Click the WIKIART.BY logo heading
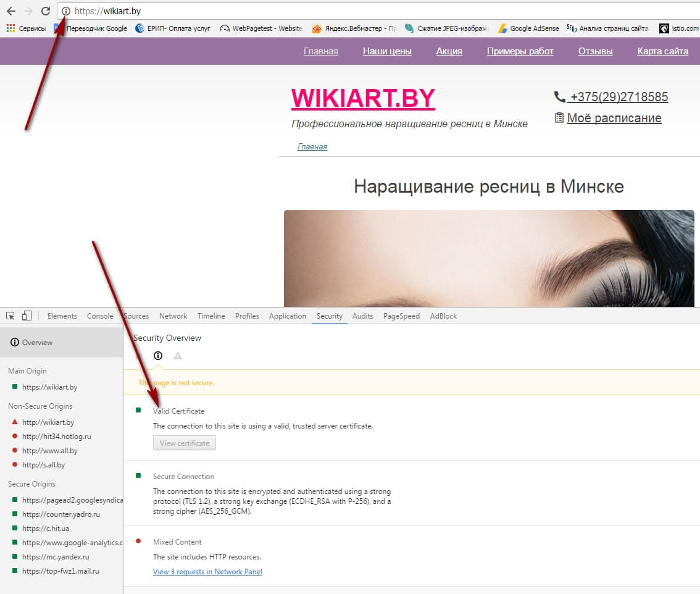This screenshot has height=594, width=700. pyautogui.click(x=363, y=98)
